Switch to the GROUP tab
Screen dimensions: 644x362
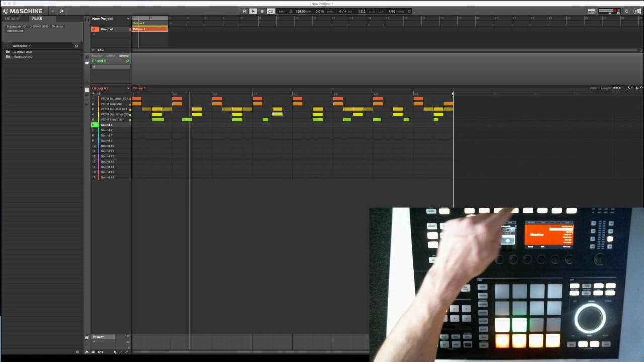pos(111,56)
